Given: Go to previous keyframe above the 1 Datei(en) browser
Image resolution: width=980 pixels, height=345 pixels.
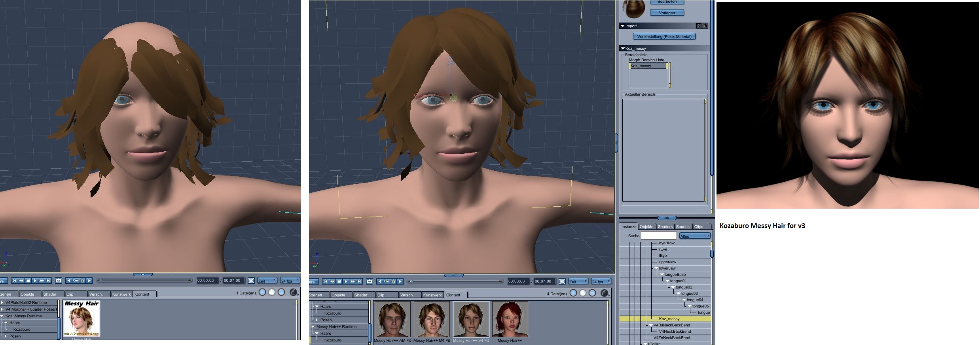Looking at the screenshot, I should (x=69, y=281).
